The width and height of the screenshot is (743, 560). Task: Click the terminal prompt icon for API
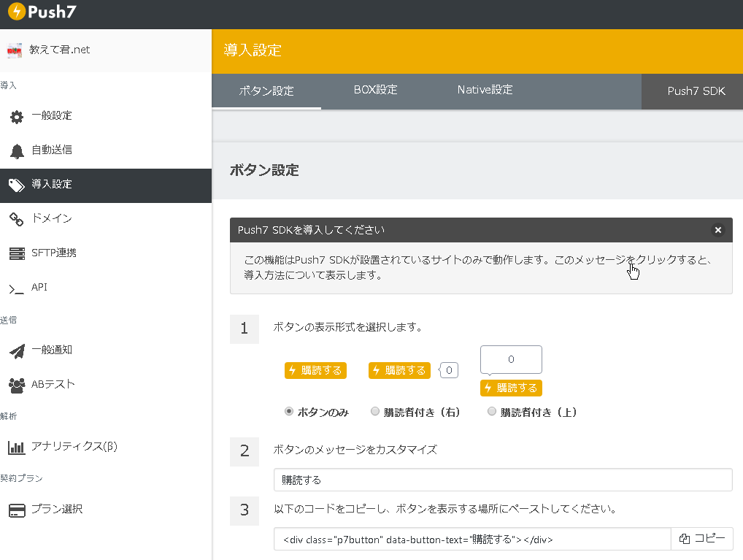tap(17, 289)
